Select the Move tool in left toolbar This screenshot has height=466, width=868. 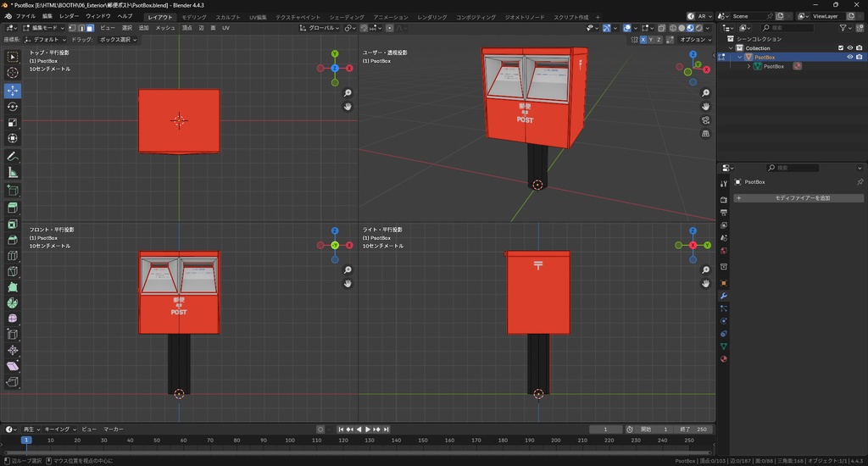[x=13, y=90]
